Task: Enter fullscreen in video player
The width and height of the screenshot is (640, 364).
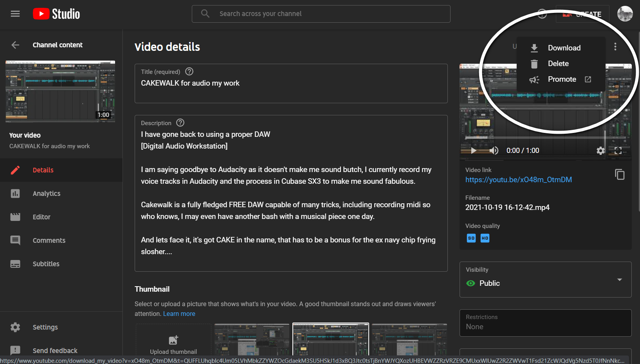Action: 618,151
